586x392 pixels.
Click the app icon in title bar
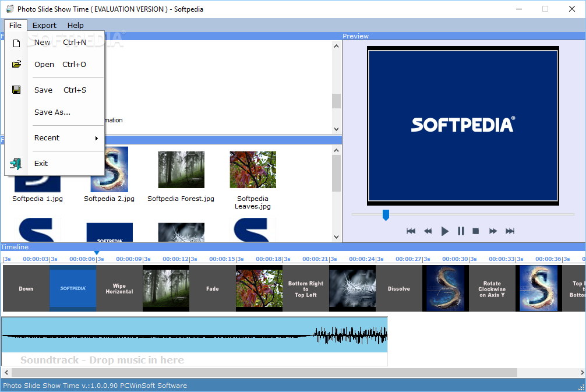coord(10,9)
